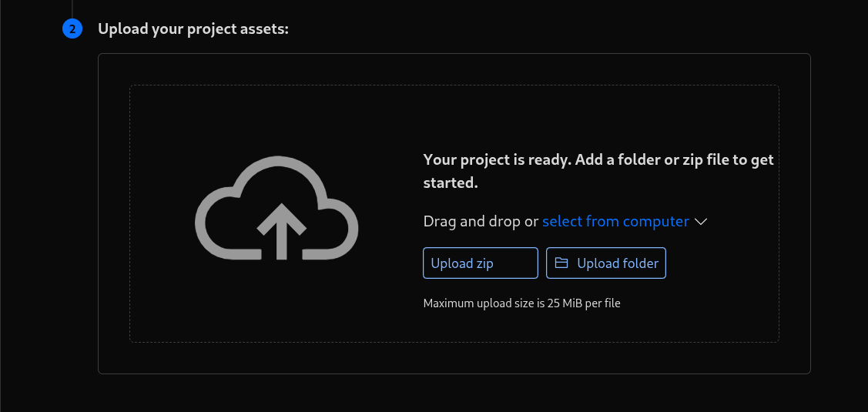This screenshot has width=868, height=412.
Task: Click the word "computer" in the blue link
Action: [x=655, y=222]
